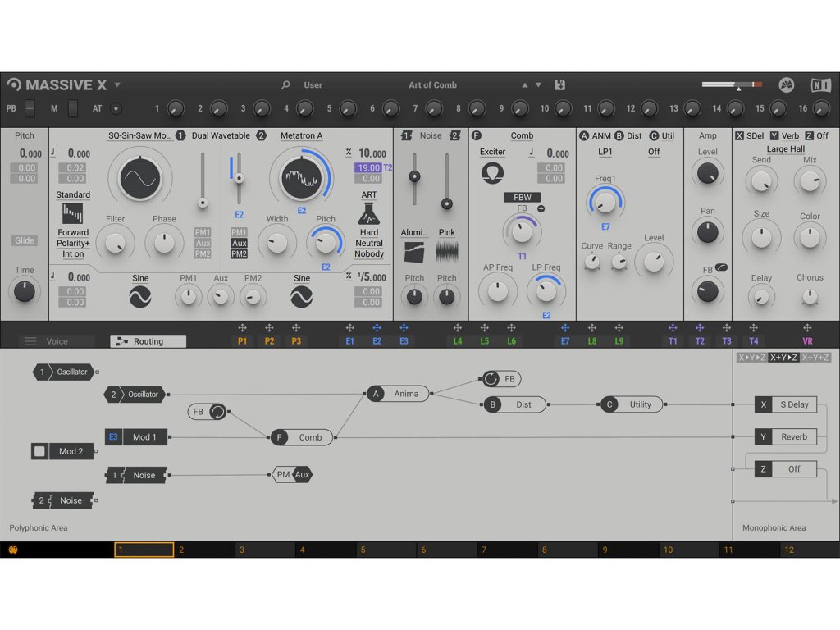Click the Native Instruments NI logo

click(820, 84)
